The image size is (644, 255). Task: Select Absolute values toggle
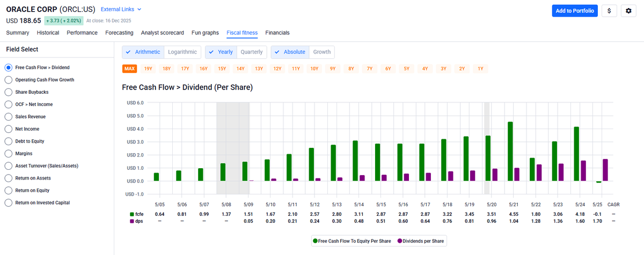pyautogui.click(x=290, y=52)
